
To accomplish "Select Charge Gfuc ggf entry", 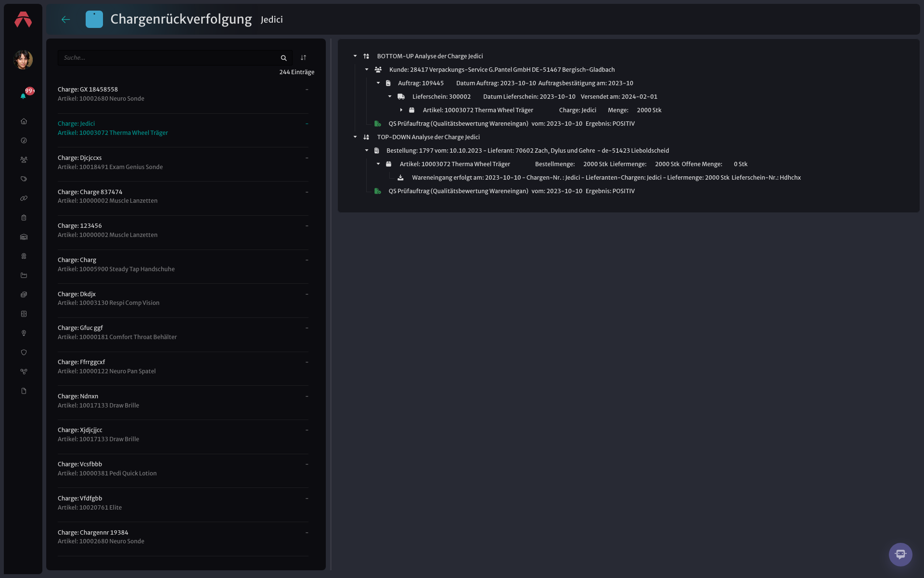I will point(183,332).
